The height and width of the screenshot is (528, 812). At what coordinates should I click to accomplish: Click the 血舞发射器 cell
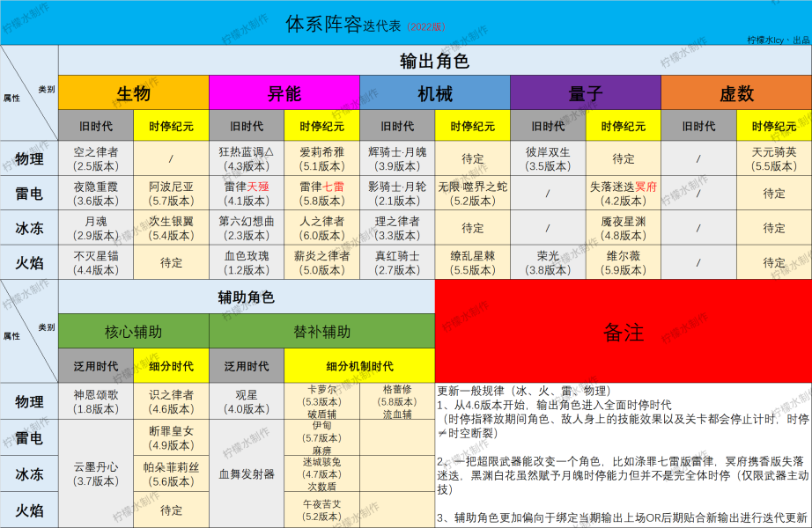tap(247, 473)
